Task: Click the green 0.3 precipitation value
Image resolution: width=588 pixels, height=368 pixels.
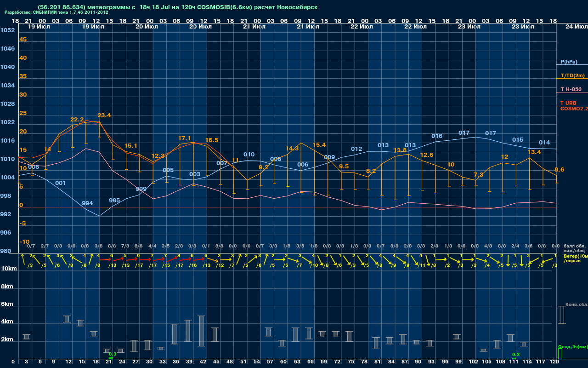Action: (112, 354)
